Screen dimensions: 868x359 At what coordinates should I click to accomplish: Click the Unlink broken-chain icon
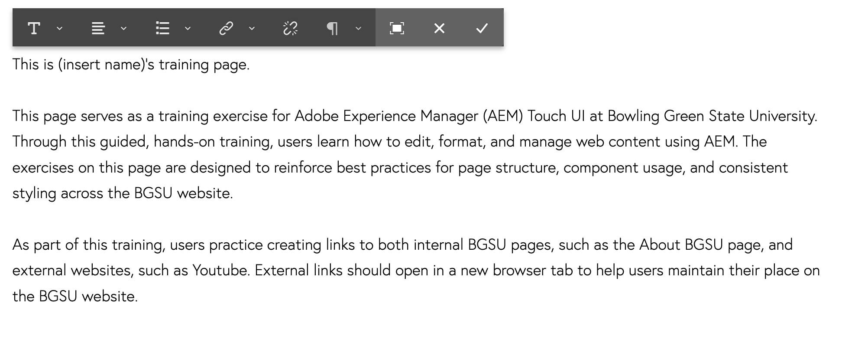(x=290, y=29)
